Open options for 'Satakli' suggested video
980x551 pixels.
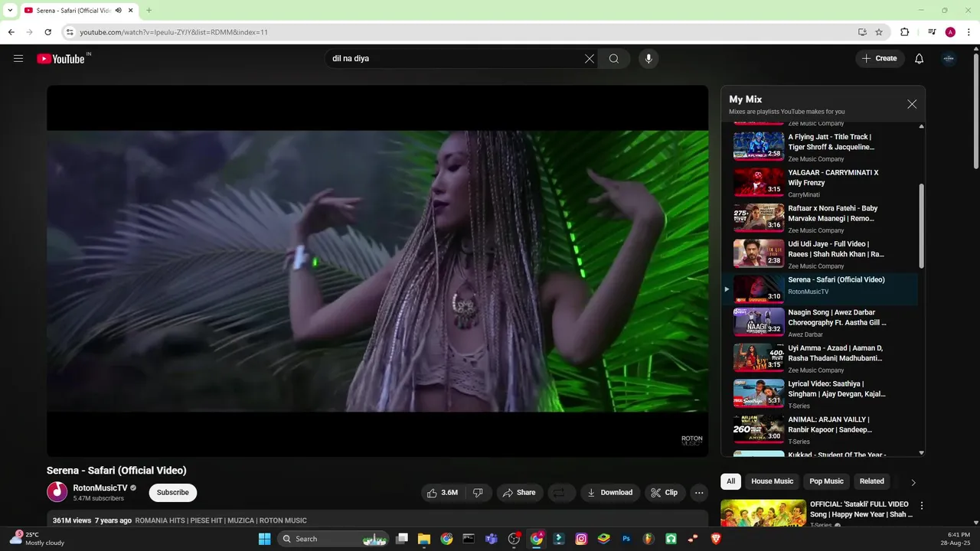click(922, 506)
